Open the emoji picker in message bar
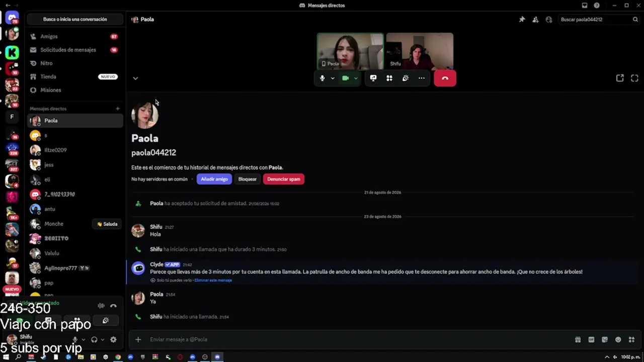This screenshot has width=644, height=362. [x=618, y=339]
